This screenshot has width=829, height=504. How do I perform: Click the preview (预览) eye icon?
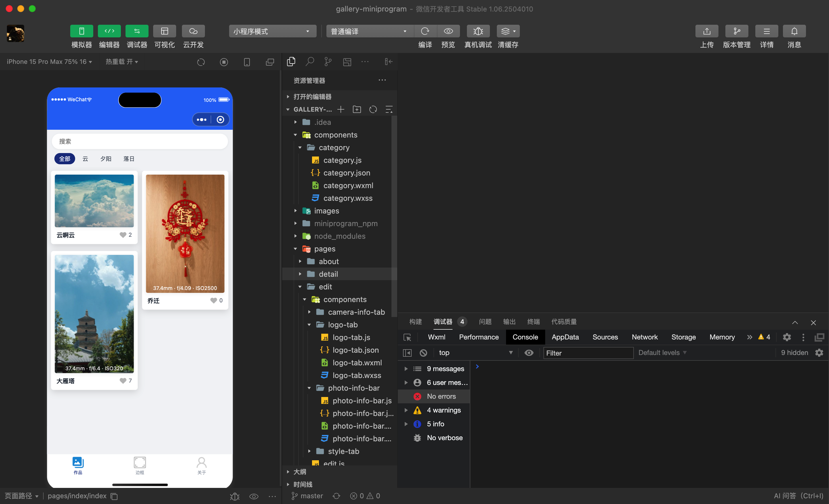[448, 31]
